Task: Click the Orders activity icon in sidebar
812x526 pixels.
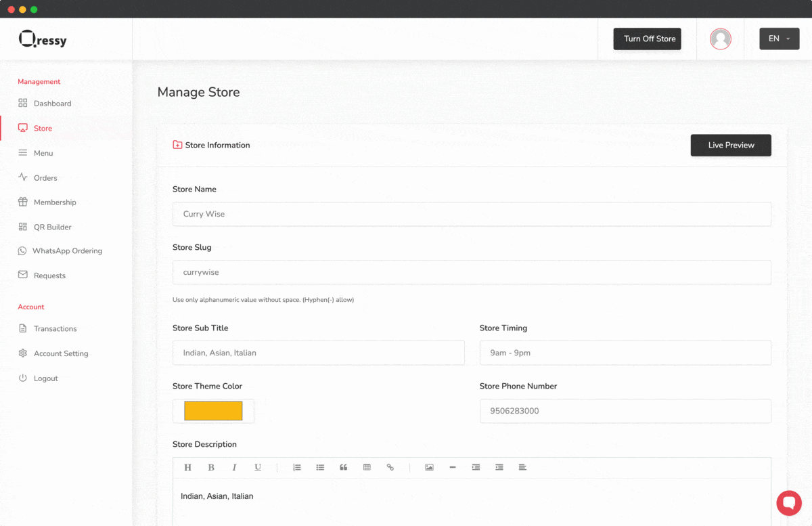Action: (23, 177)
